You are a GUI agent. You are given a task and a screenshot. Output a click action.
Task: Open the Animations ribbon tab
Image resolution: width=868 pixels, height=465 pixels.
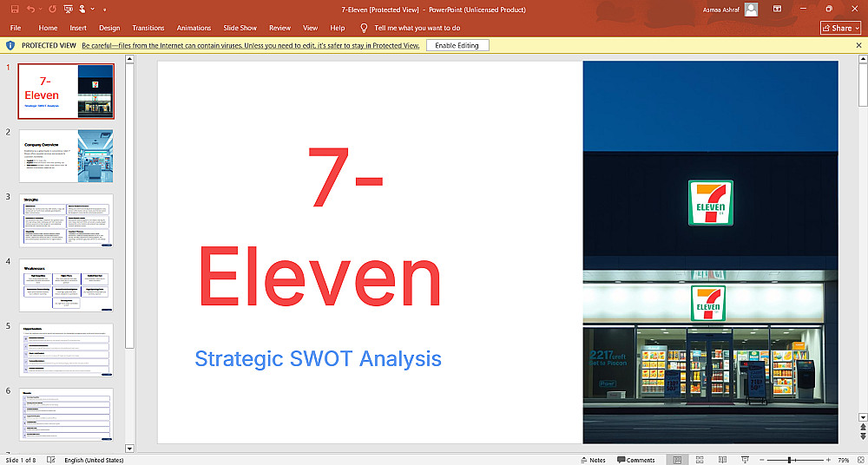[194, 28]
